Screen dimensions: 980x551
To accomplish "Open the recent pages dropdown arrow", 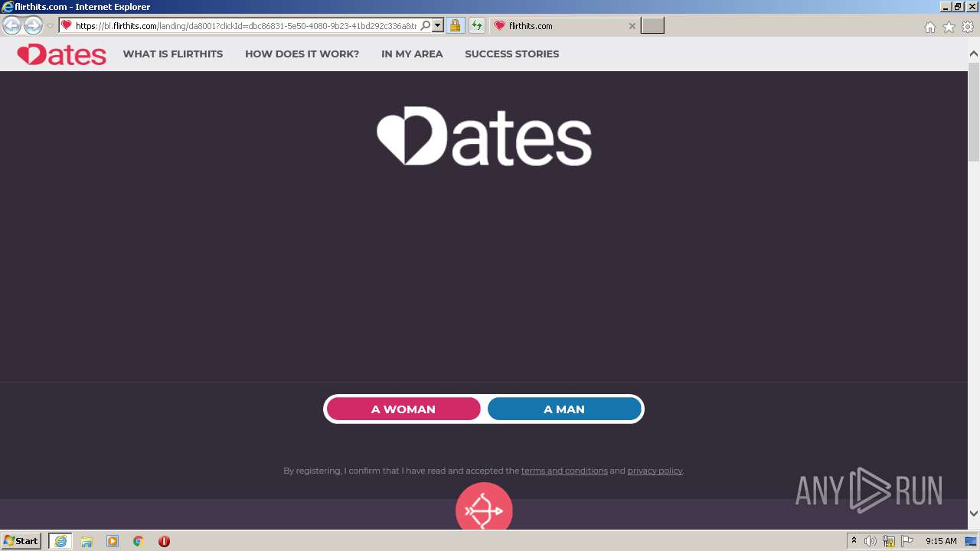I will pyautogui.click(x=50, y=25).
